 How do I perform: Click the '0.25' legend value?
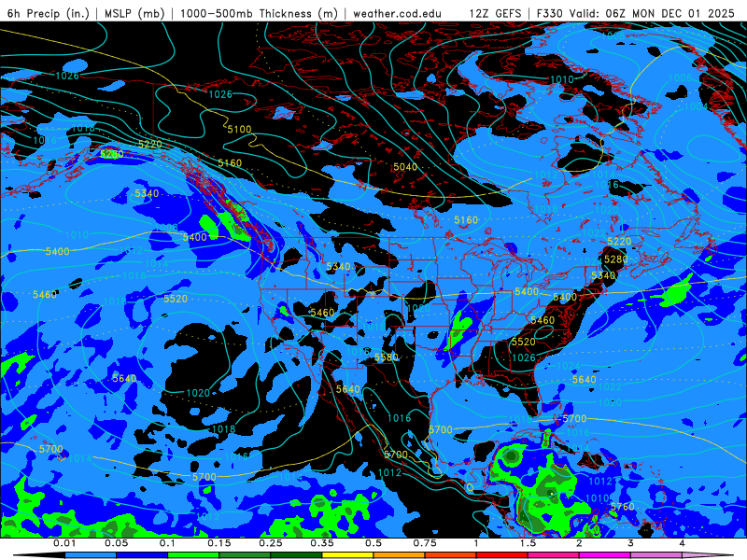pos(271,543)
